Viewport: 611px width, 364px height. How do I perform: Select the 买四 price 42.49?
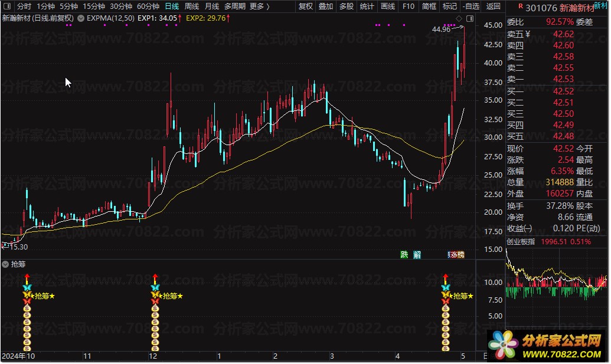pos(563,125)
